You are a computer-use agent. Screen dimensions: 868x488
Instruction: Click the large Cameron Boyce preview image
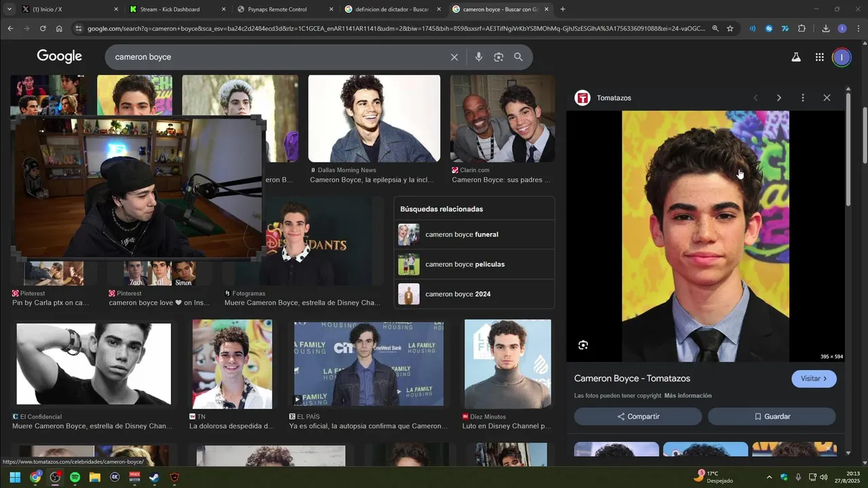point(705,236)
